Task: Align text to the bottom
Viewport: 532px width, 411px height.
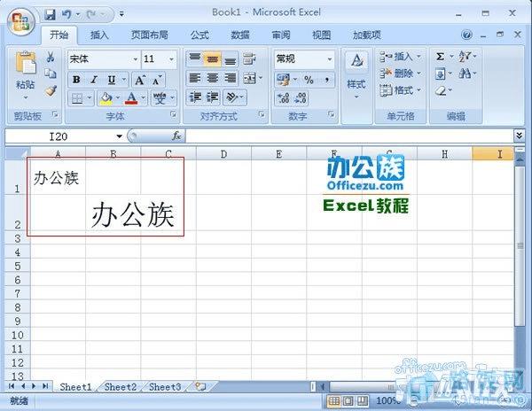Action: [231, 59]
